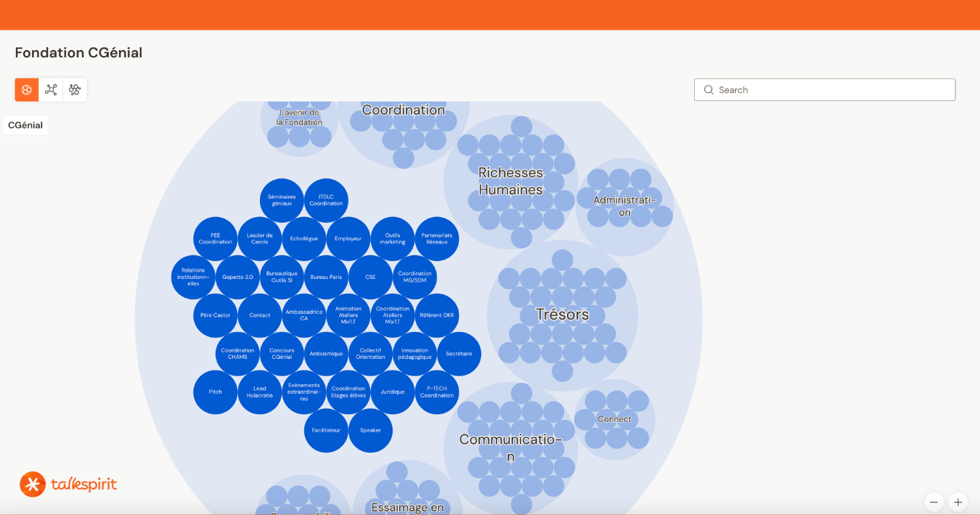The width and height of the screenshot is (980, 515).
Task: Select the Evènements extraordinaires role
Action: 304,392
